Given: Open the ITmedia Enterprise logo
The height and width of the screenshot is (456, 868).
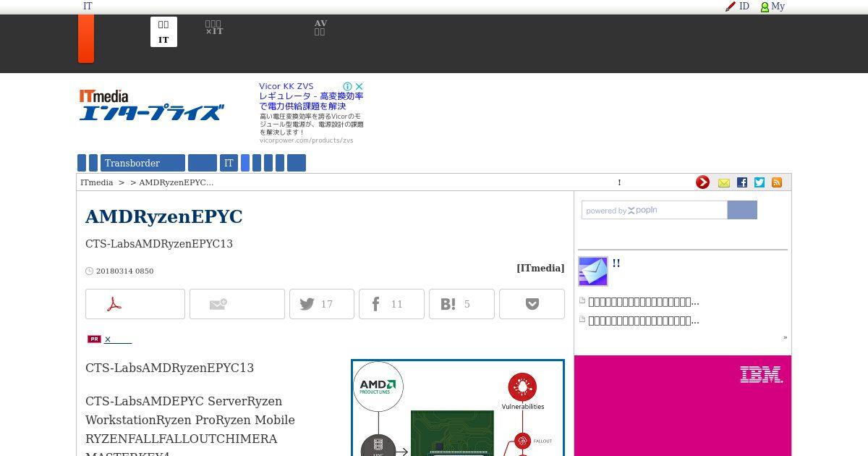Looking at the screenshot, I should [x=151, y=105].
